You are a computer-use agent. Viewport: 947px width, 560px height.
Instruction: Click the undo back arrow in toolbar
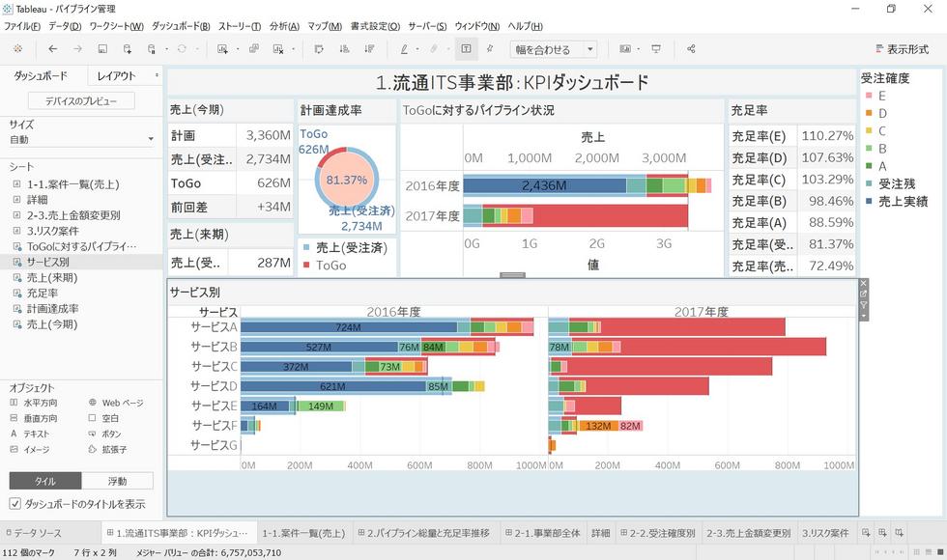tap(52, 49)
